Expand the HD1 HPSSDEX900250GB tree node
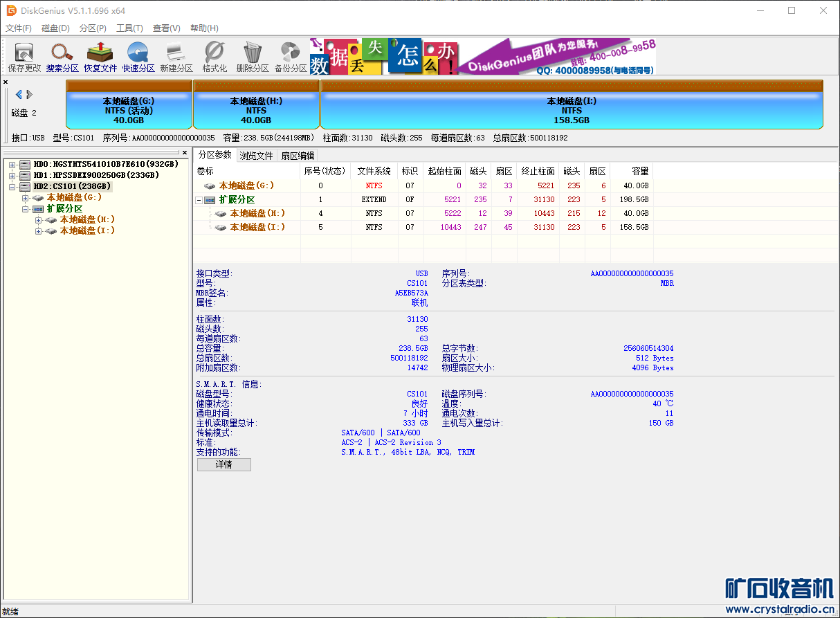 tap(12, 175)
